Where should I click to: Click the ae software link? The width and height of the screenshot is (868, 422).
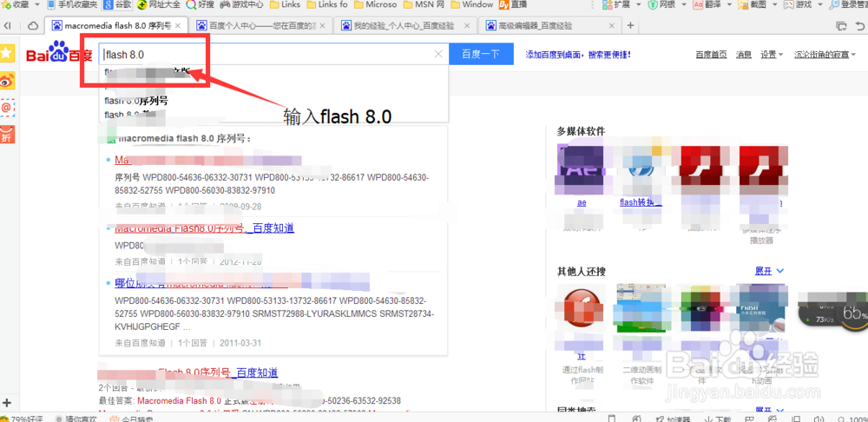pyautogui.click(x=582, y=202)
